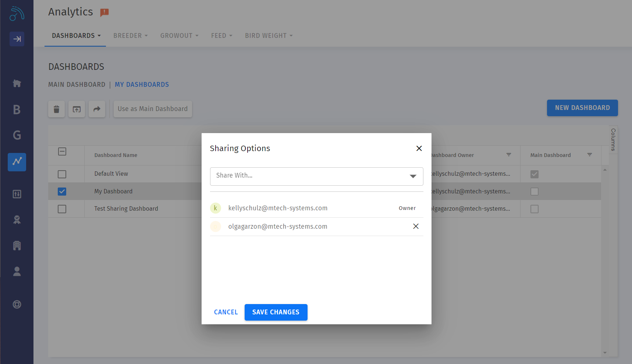Click Cancel in Sharing Options
The image size is (632, 364).
click(x=226, y=312)
